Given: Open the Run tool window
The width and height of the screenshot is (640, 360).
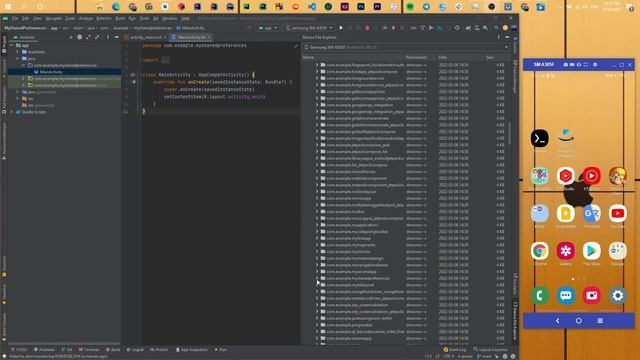Looking at the screenshot, I should coord(221,350).
